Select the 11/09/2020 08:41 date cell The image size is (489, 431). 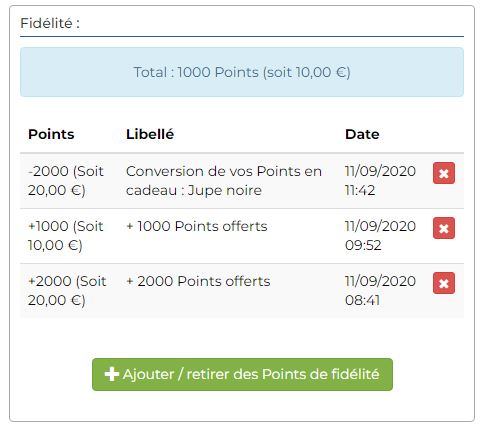380,291
